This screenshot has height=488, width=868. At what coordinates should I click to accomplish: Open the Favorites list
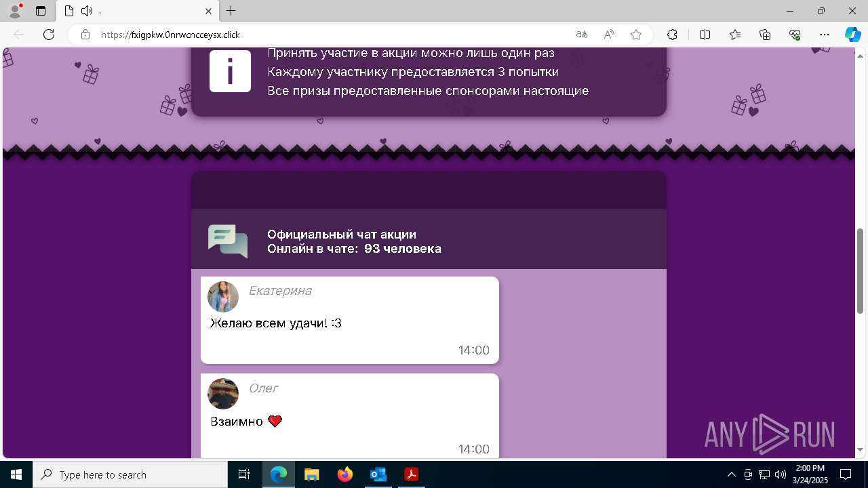click(x=735, y=35)
